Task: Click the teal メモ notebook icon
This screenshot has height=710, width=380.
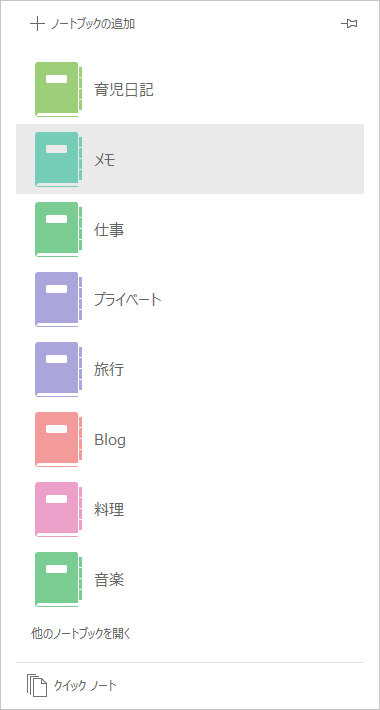Action: coord(59,159)
